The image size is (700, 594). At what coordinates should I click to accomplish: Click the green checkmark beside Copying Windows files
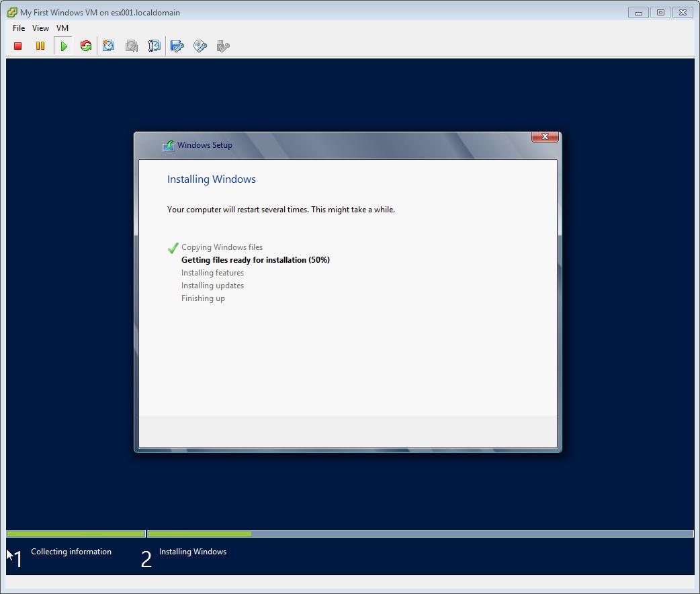pyautogui.click(x=173, y=248)
